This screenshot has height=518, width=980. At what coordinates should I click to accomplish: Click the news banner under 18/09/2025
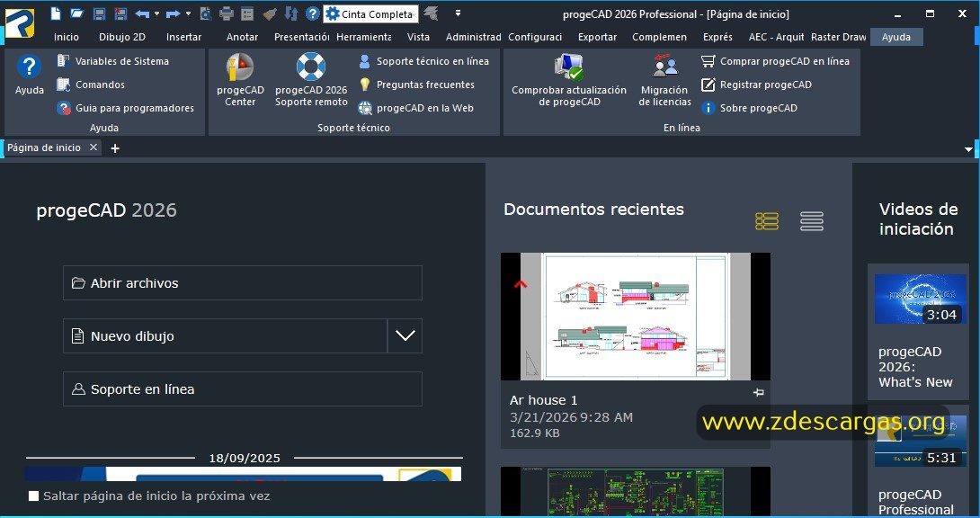coord(243,474)
